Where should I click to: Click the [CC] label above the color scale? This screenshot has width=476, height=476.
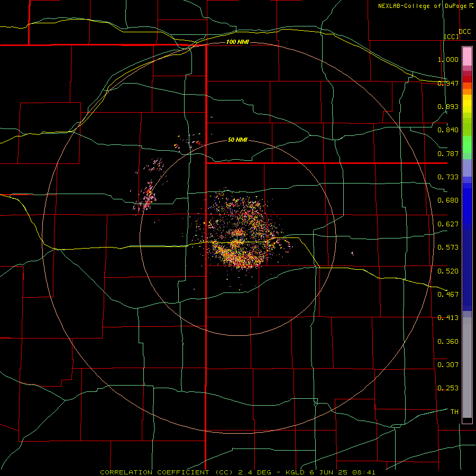click(452, 36)
